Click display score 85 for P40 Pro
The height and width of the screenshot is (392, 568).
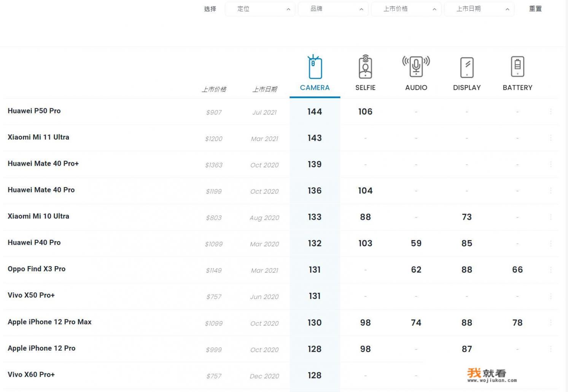click(x=467, y=243)
